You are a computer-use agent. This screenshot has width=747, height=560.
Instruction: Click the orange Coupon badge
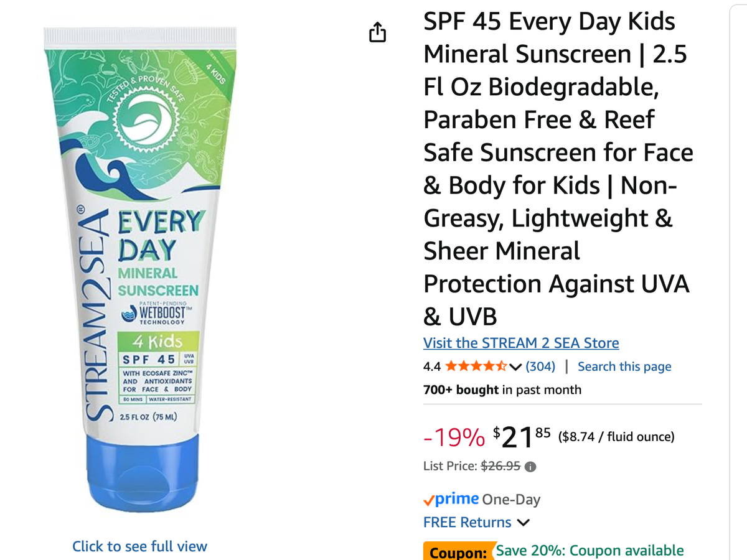click(x=458, y=552)
